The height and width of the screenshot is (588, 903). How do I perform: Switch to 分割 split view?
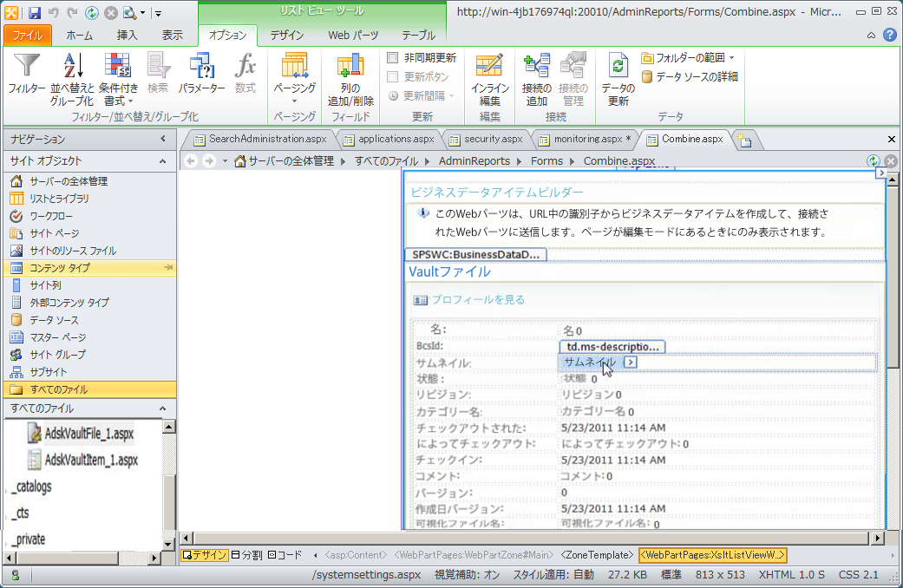pos(246,555)
